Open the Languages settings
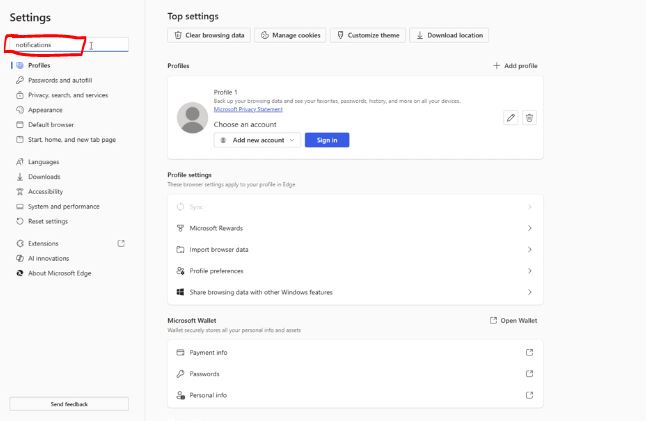The image size is (646, 421). pyautogui.click(x=43, y=161)
